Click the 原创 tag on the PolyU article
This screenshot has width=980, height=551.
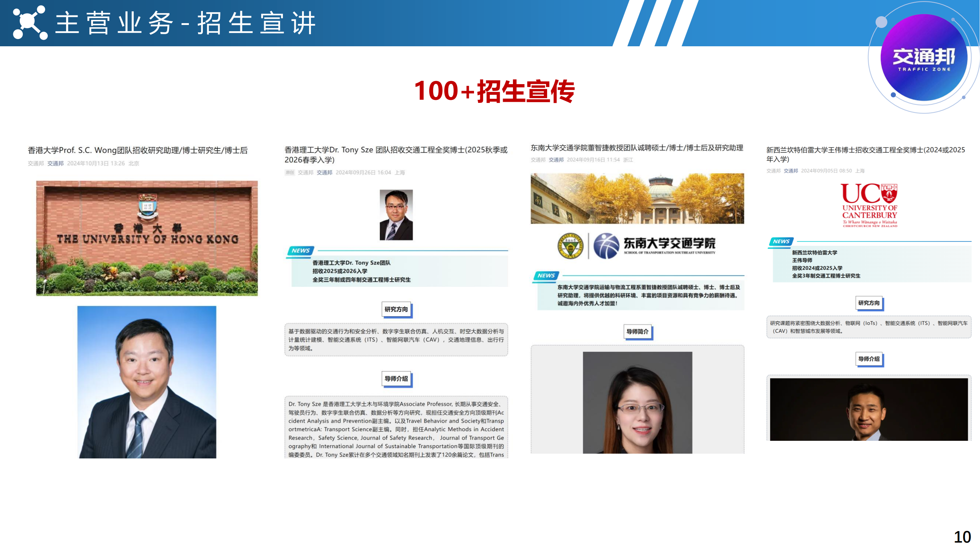290,173
